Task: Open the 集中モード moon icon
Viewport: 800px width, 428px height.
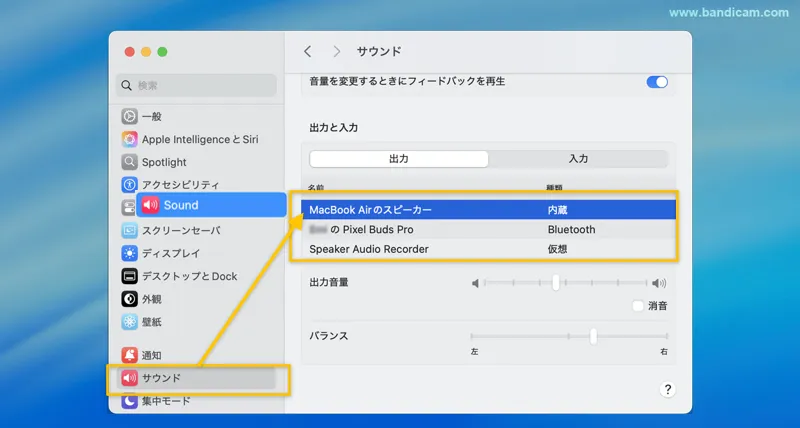Action: click(130, 401)
